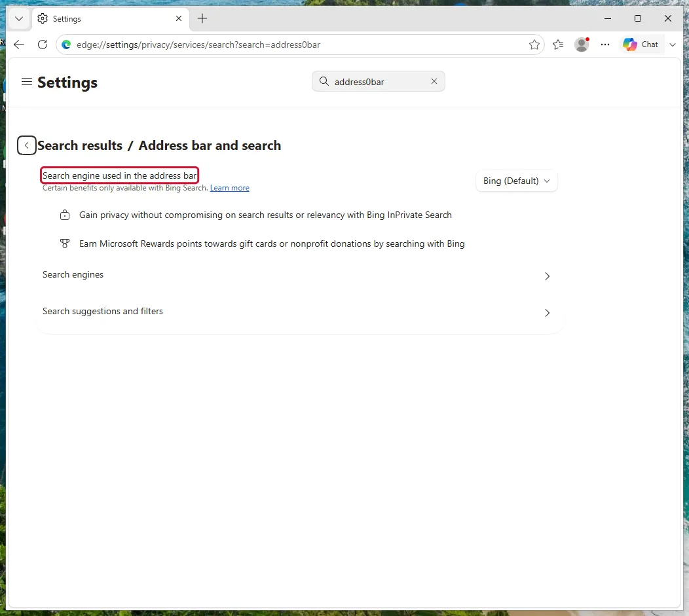
Task: Click the Search engines row label
Action: (x=73, y=274)
